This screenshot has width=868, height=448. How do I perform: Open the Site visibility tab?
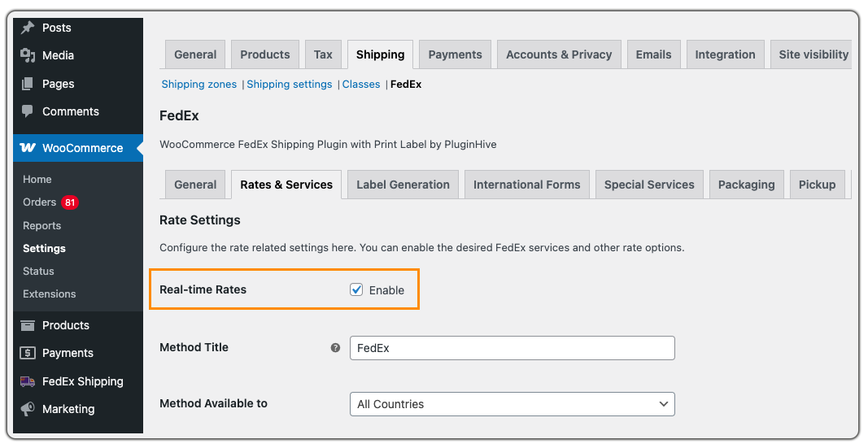point(812,54)
